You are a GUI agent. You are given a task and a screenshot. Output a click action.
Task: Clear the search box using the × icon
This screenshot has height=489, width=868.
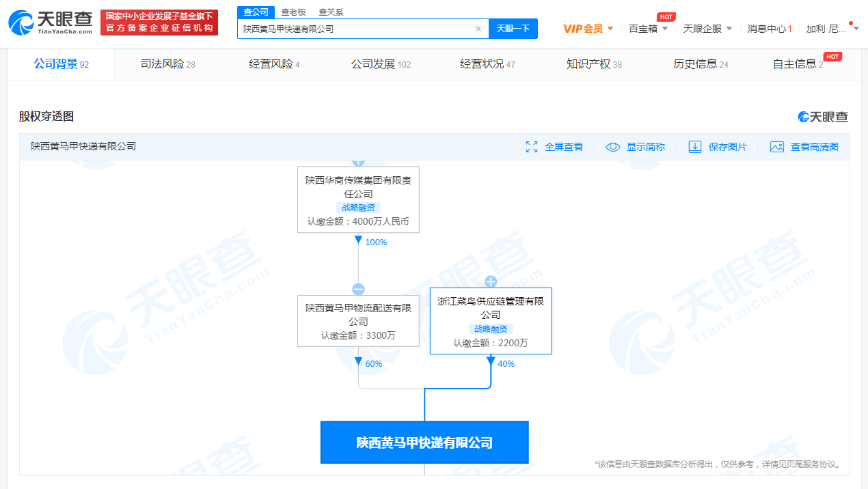[478, 28]
